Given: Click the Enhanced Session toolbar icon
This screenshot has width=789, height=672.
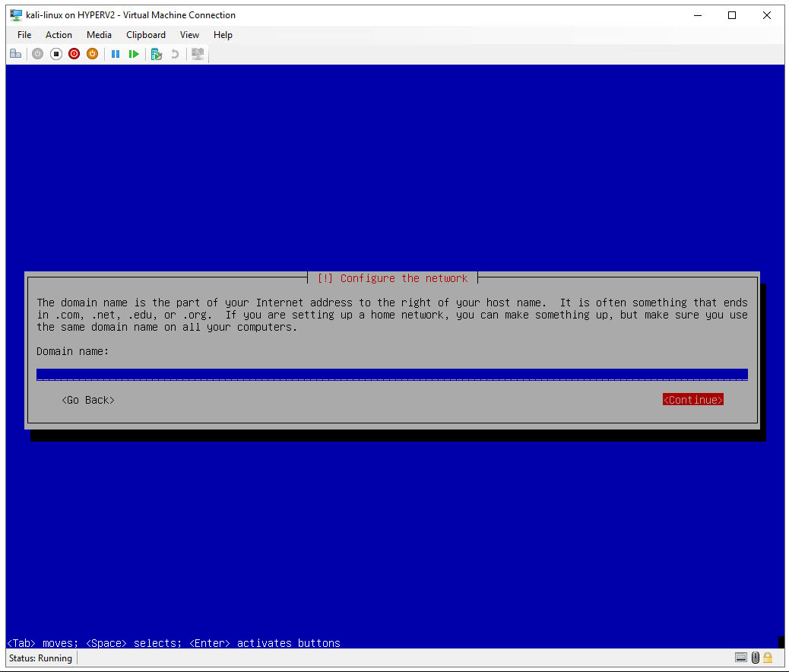Looking at the screenshot, I should coord(198,54).
